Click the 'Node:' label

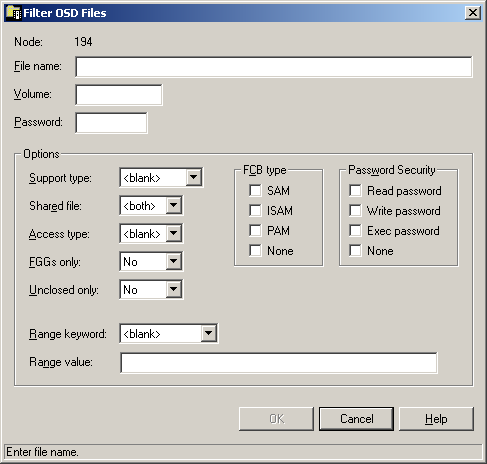pyautogui.click(x=28, y=42)
